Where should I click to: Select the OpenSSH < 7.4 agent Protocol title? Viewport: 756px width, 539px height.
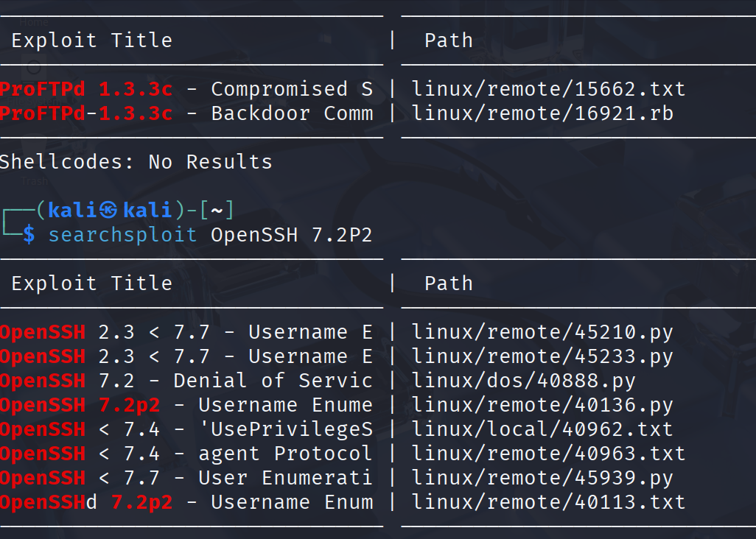pyautogui.click(x=186, y=454)
